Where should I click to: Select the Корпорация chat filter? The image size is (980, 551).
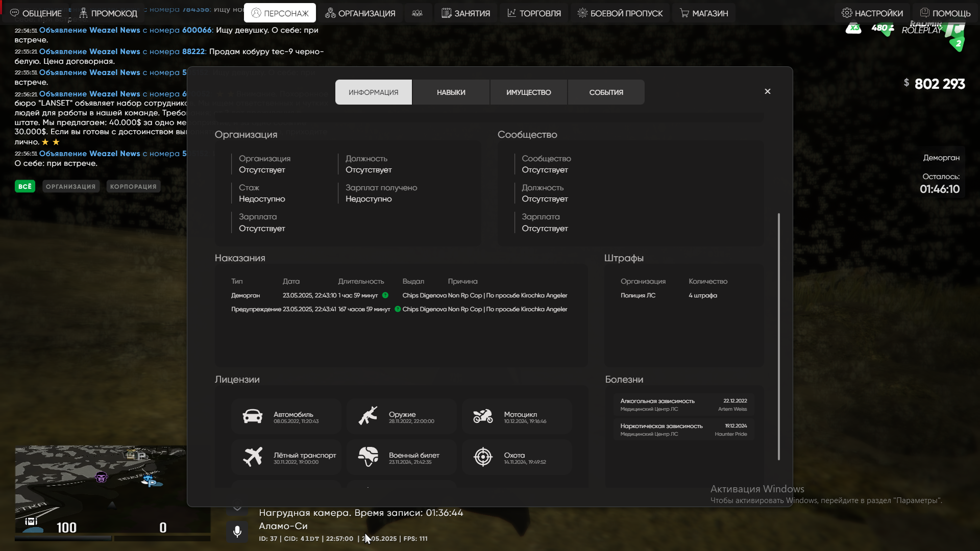coord(133,186)
